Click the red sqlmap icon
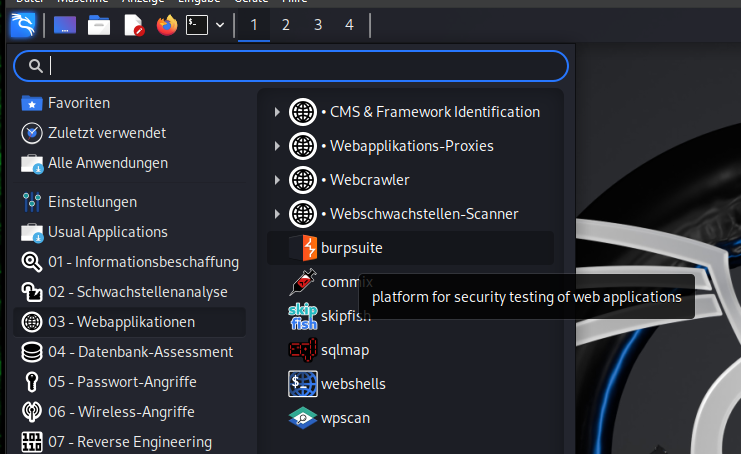Viewport: 741px width, 454px height. point(303,350)
